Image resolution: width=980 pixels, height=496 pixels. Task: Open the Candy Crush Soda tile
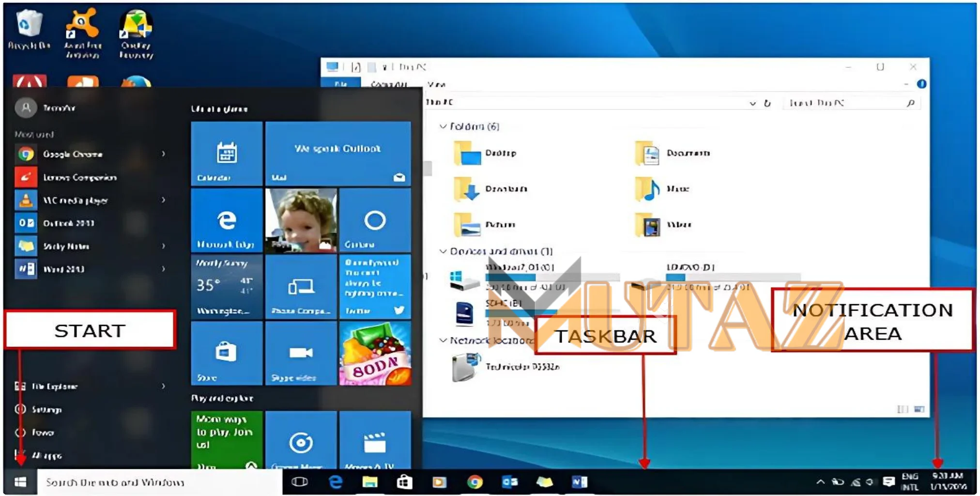[375, 353]
